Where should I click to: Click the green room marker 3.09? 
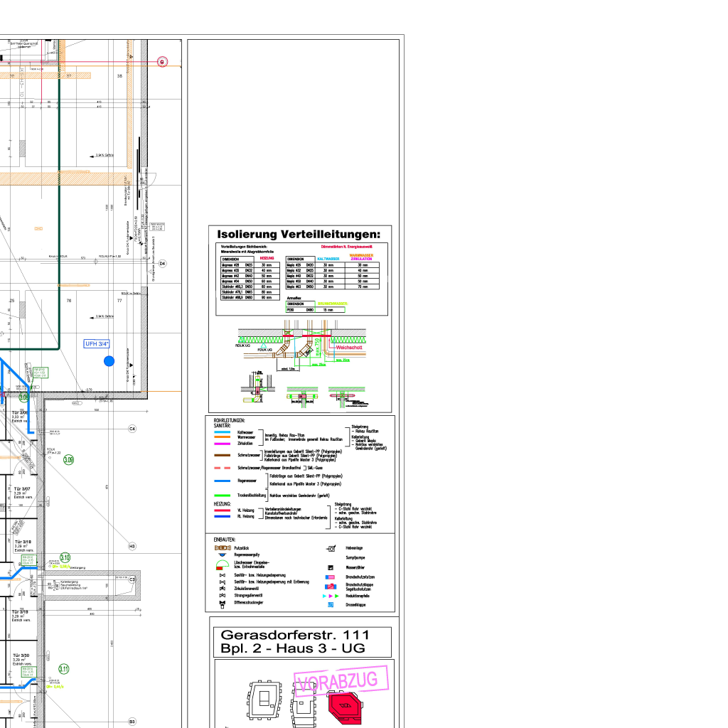tap(68, 461)
